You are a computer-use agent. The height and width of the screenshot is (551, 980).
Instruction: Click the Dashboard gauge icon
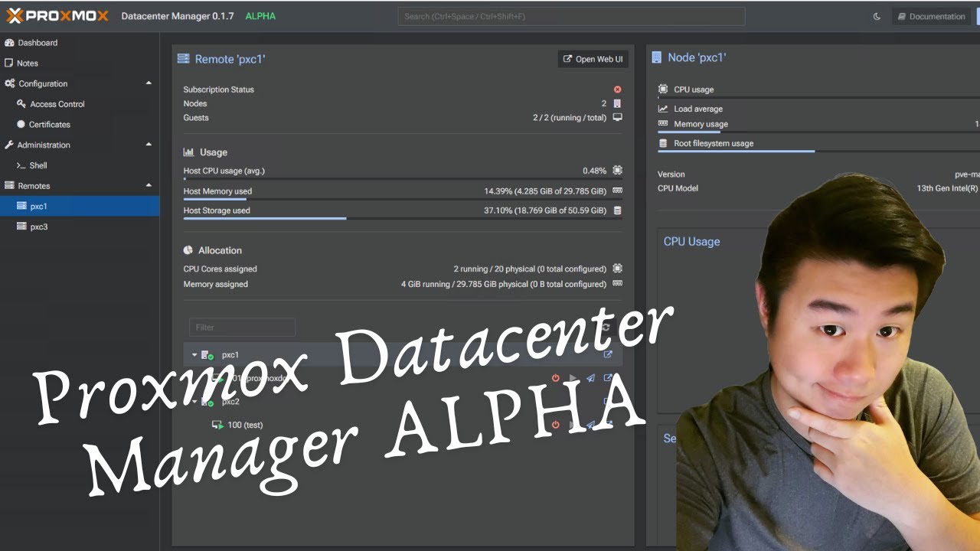click(9, 43)
